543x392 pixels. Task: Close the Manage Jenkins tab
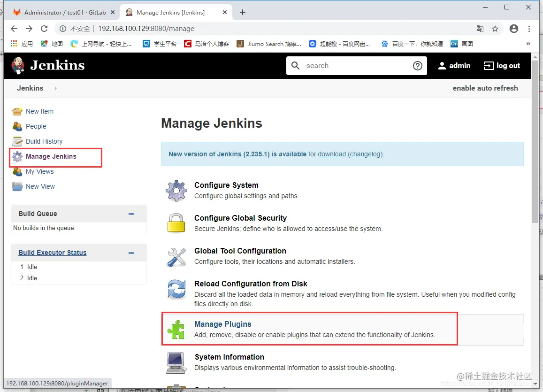[x=225, y=13]
